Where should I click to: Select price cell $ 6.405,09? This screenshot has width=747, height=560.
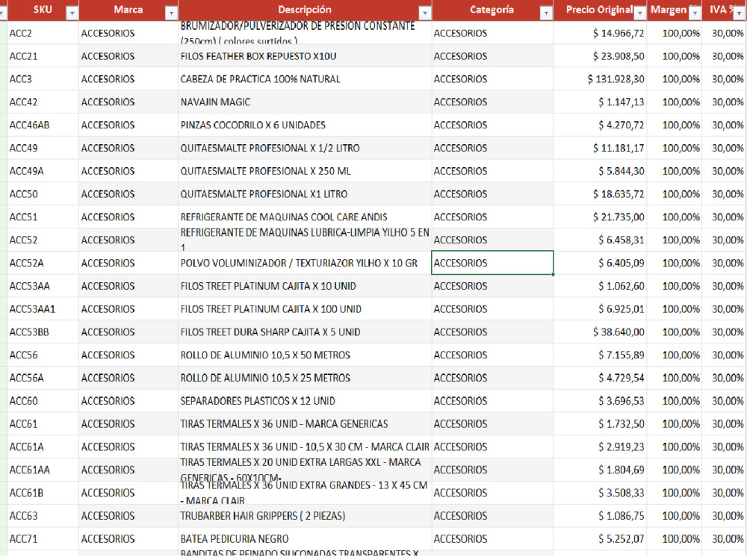pos(599,263)
